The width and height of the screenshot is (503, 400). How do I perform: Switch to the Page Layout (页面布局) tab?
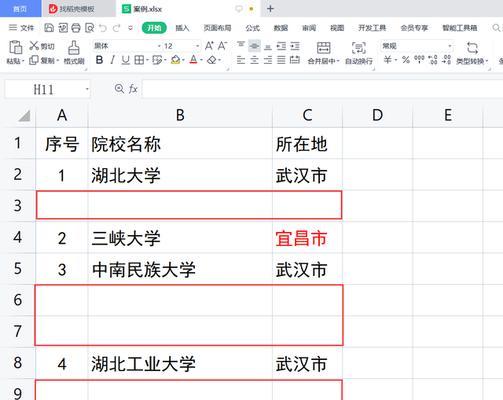(x=217, y=28)
